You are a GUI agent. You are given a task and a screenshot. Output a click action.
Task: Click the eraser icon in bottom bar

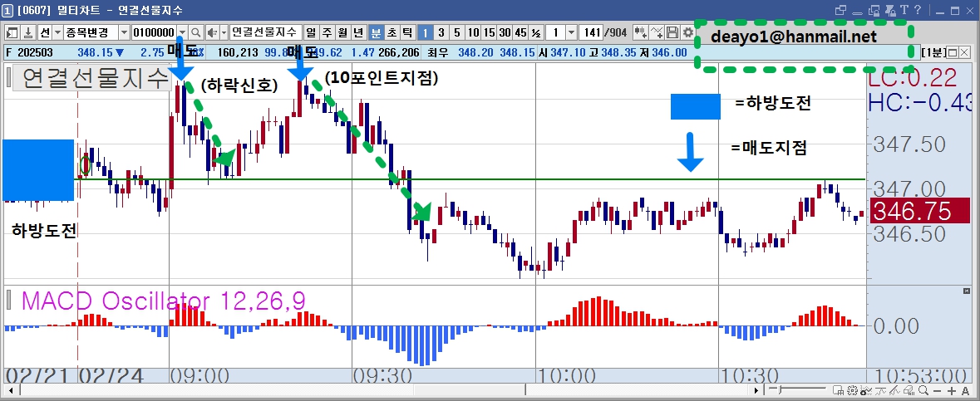[x=909, y=390]
